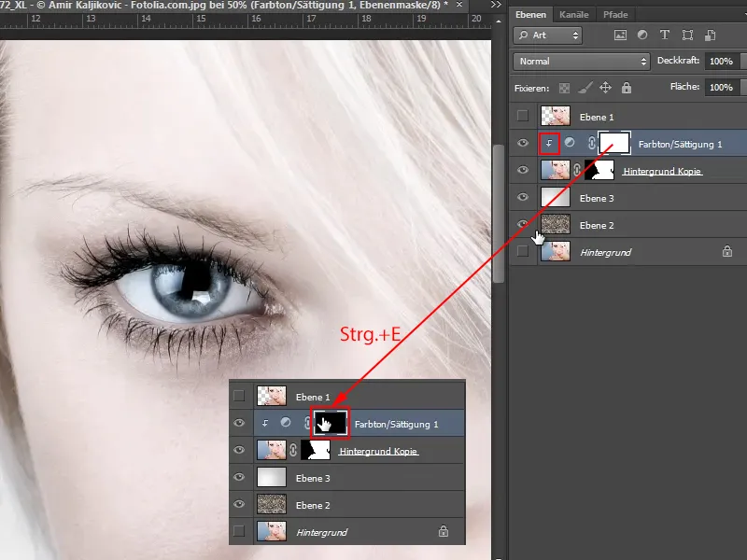Image resolution: width=747 pixels, height=560 pixels.
Task: Switch to the Pfade tab
Action: pyautogui.click(x=615, y=15)
